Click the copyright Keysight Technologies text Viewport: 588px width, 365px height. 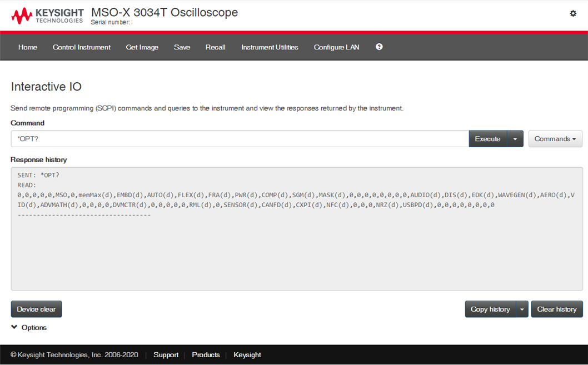[x=74, y=355]
